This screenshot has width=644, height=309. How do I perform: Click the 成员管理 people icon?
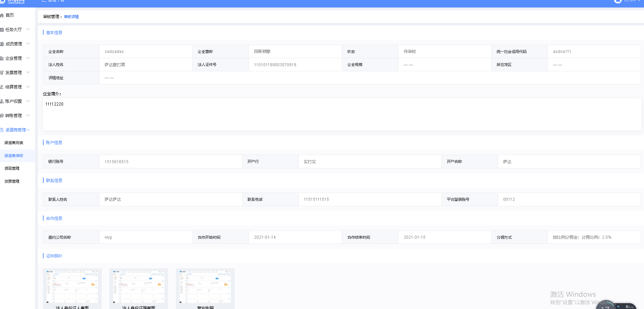click(2, 44)
